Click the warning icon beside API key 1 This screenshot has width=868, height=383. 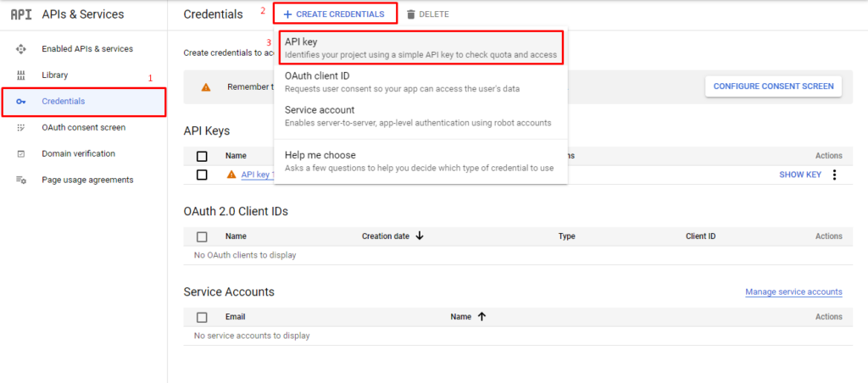[x=232, y=175]
